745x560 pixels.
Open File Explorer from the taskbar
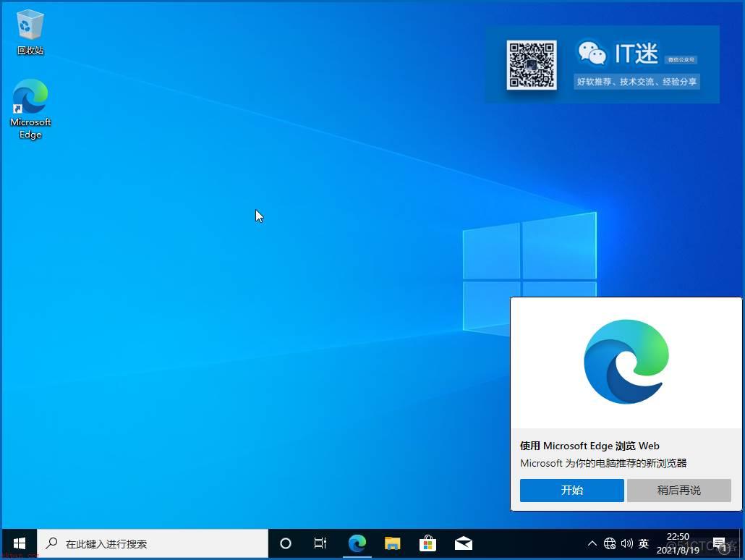pos(393,543)
